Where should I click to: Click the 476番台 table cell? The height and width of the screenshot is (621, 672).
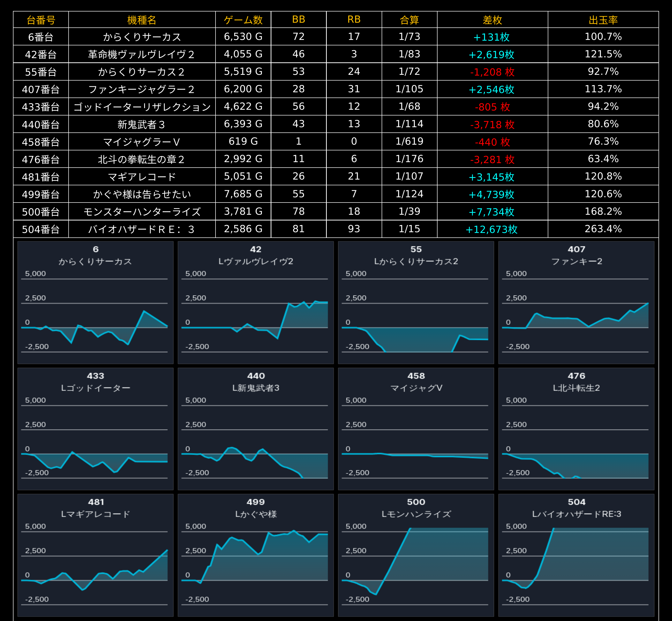(x=41, y=159)
